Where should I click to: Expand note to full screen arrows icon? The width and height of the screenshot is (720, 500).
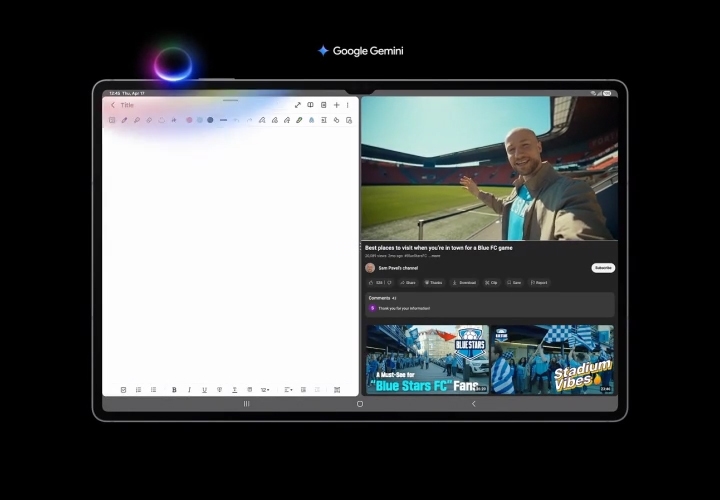298,105
